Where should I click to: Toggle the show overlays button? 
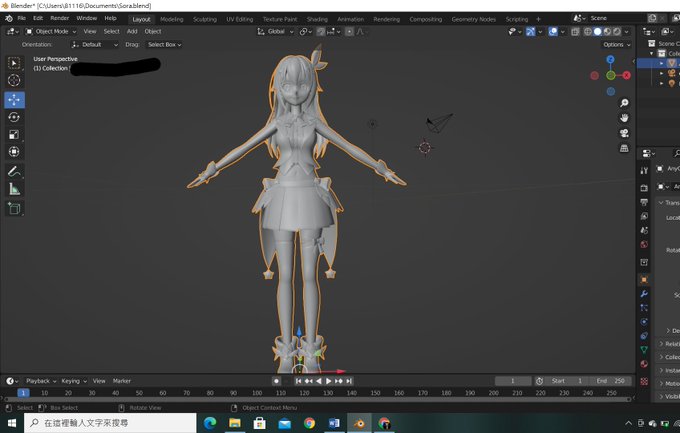click(553, 32)
